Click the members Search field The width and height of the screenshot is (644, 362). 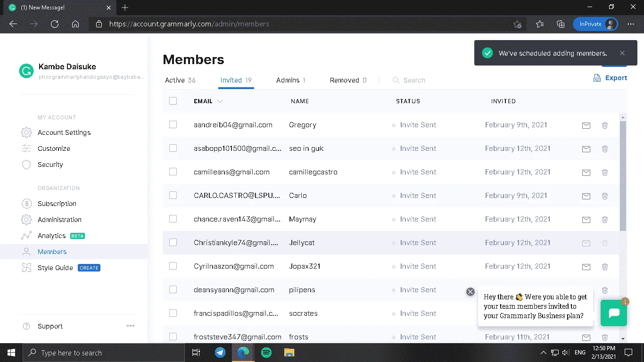coord(414,80)
